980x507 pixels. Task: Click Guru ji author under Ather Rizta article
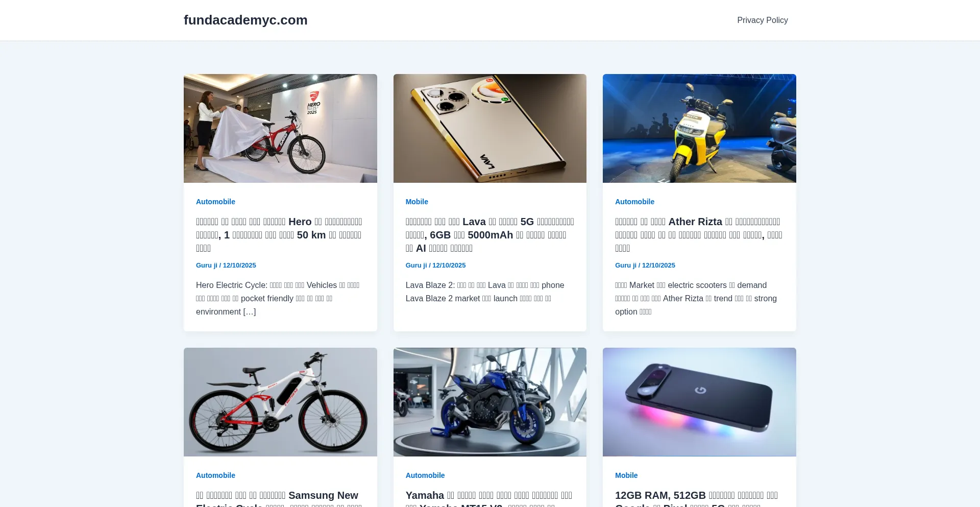click(x=625, y=265)
